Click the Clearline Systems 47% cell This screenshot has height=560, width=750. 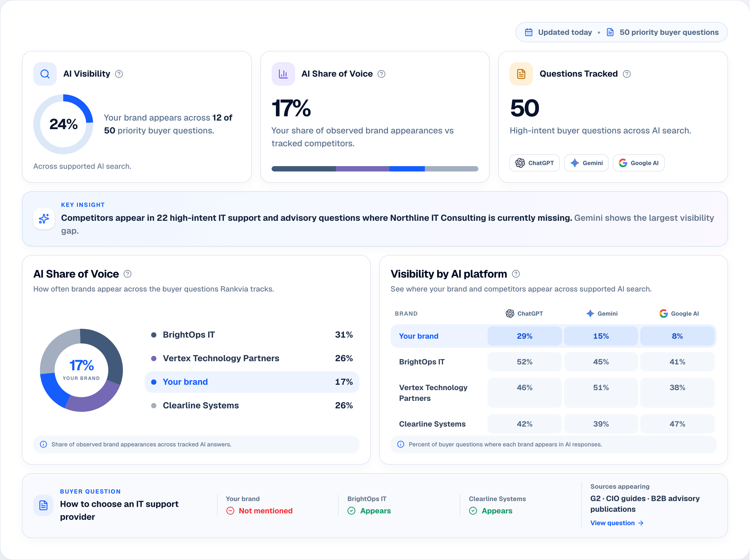677,424
